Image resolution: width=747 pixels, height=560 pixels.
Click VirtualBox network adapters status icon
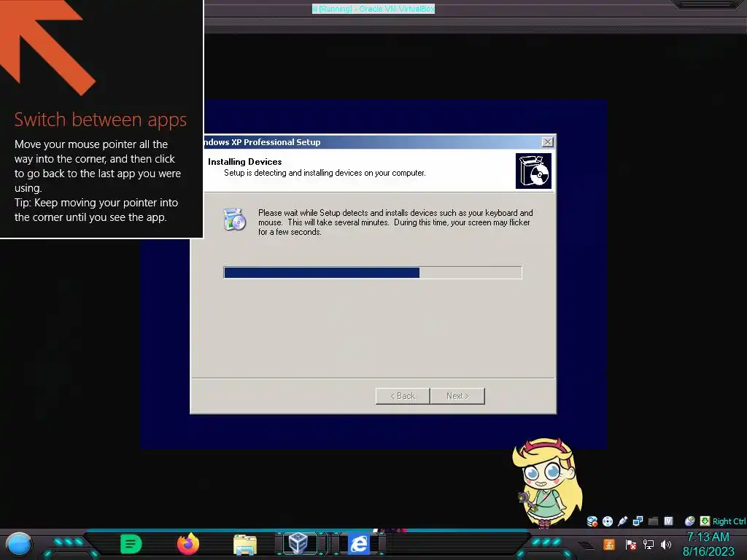coord(638,521)
